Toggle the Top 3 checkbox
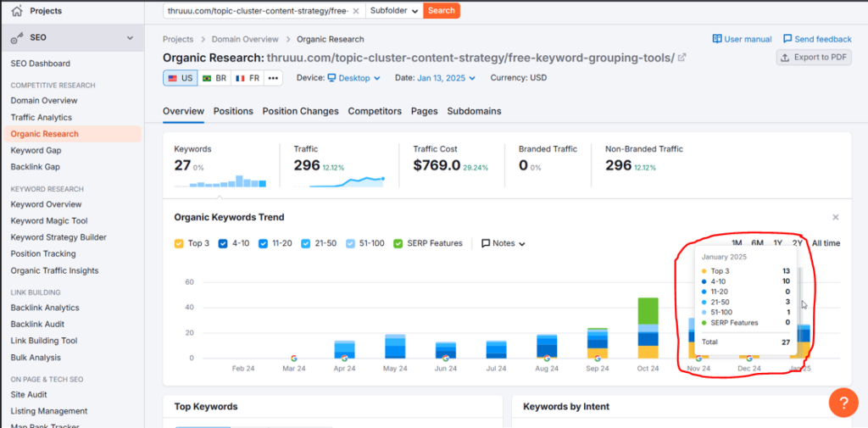Viewport: 868px width, 428px height. pyautogui.click(x=179, y=243)
